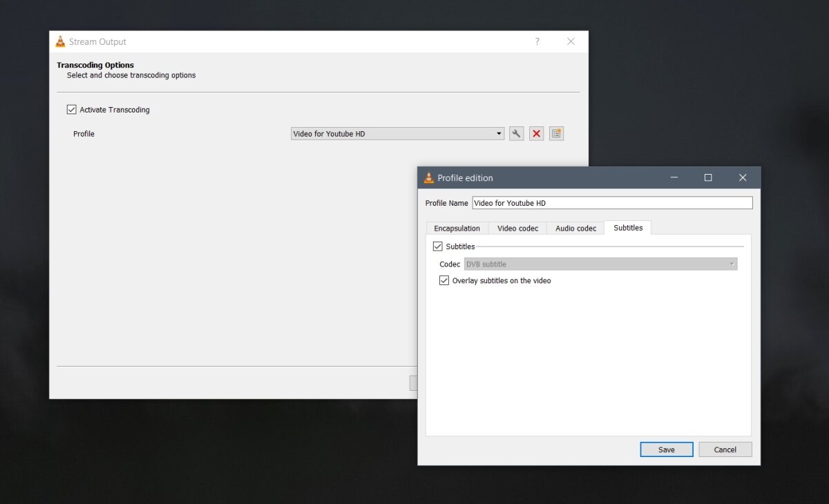Toggle Overlay subtitles on the video
The image size is (829, 504).
coord(444,280)
